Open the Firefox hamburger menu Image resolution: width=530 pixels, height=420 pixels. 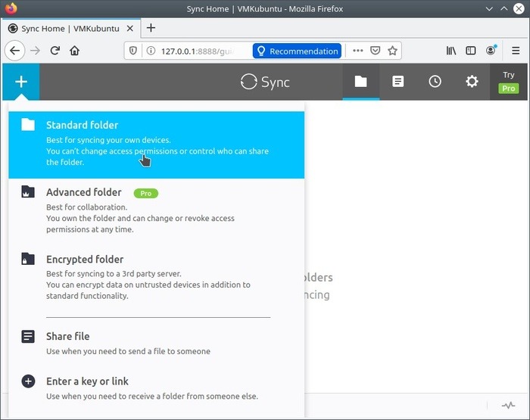pyautogui.click(x=516, y=51)
